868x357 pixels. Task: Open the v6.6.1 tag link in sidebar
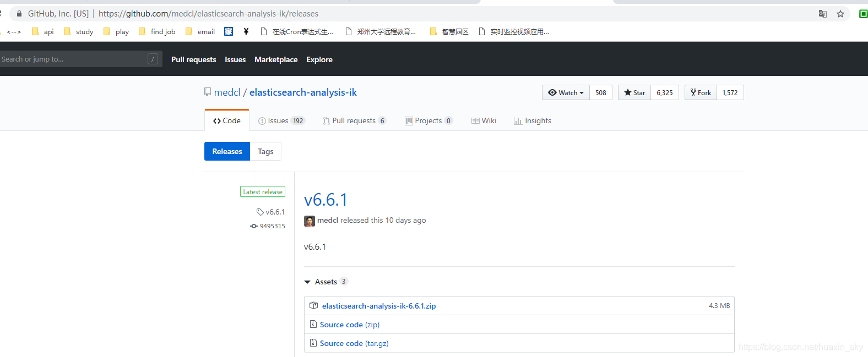click(x=271, y=212)
